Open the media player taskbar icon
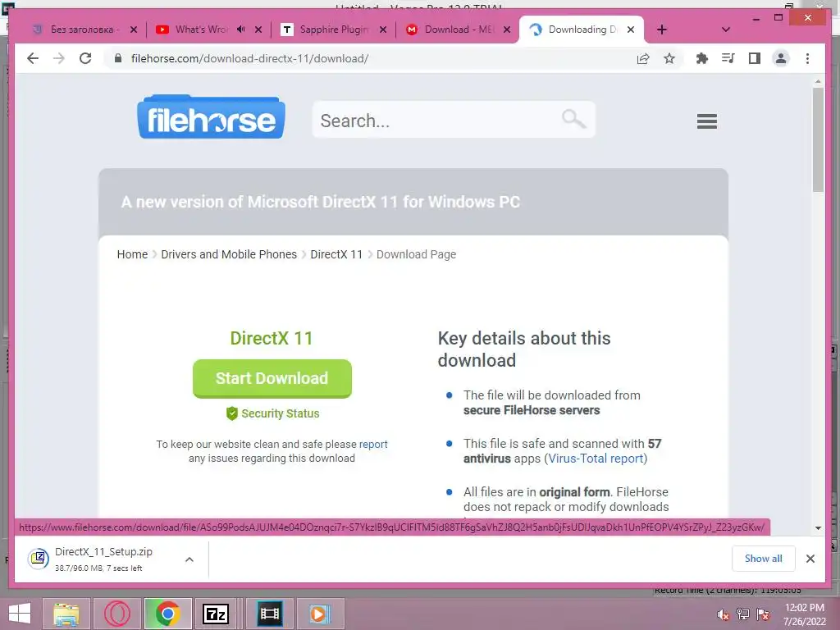Screen dimensions: 840x630 pos(319,614)
